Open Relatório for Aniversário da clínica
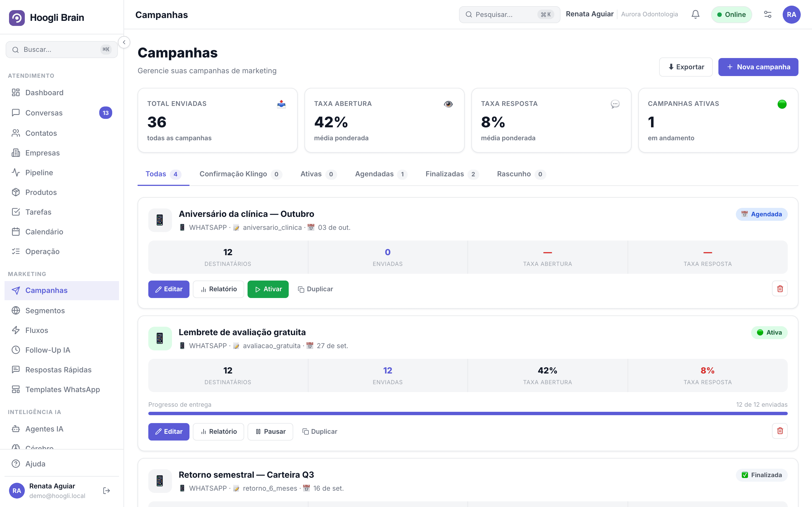The width and height of the screenshot is (812, 507). coord(219,289)
